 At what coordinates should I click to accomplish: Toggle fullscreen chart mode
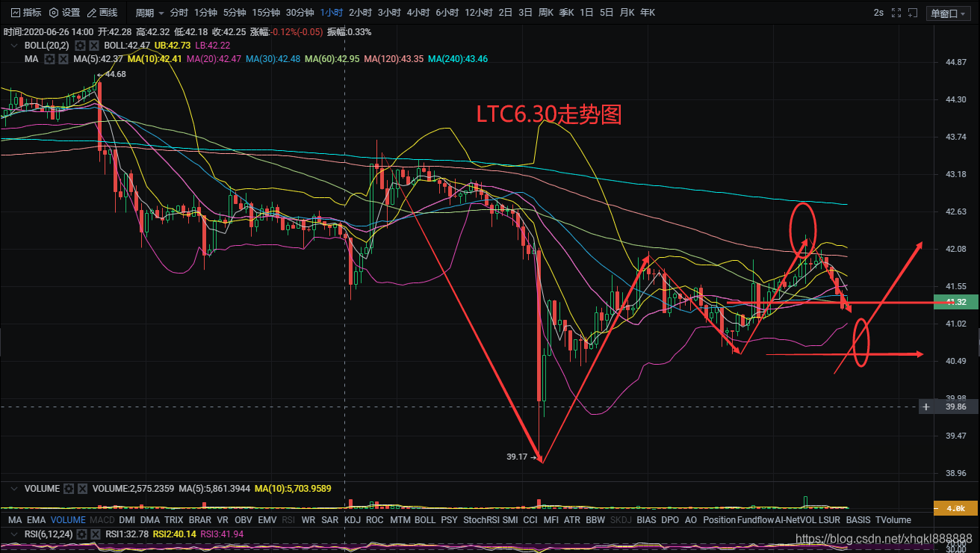tap(896, 13)
